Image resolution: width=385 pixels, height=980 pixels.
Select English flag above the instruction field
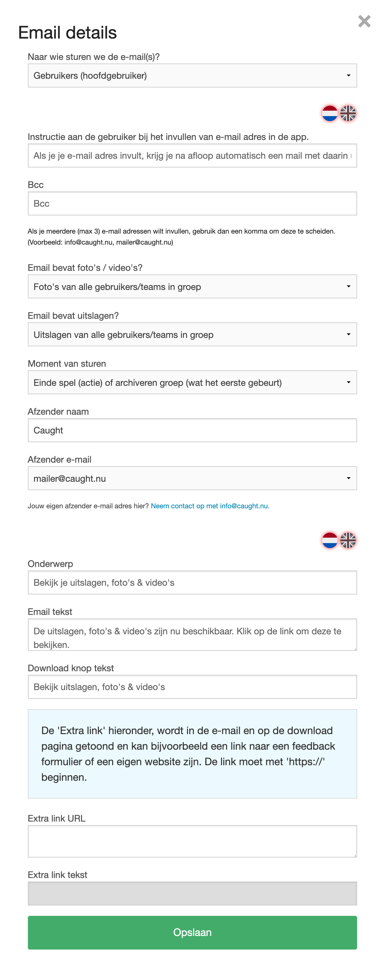348,113
